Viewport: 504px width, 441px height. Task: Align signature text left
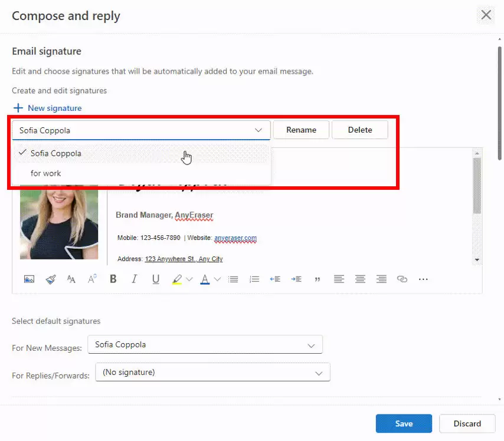click(x=339, y=279)
